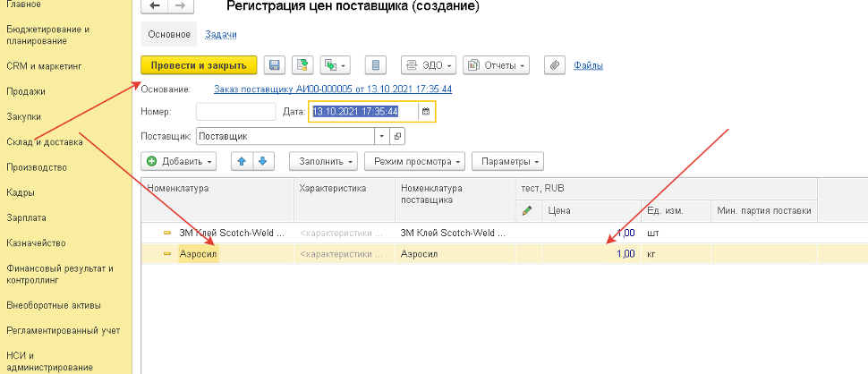
Task: Open the Режим просмотра dropdown
Action: click(414, 162)
